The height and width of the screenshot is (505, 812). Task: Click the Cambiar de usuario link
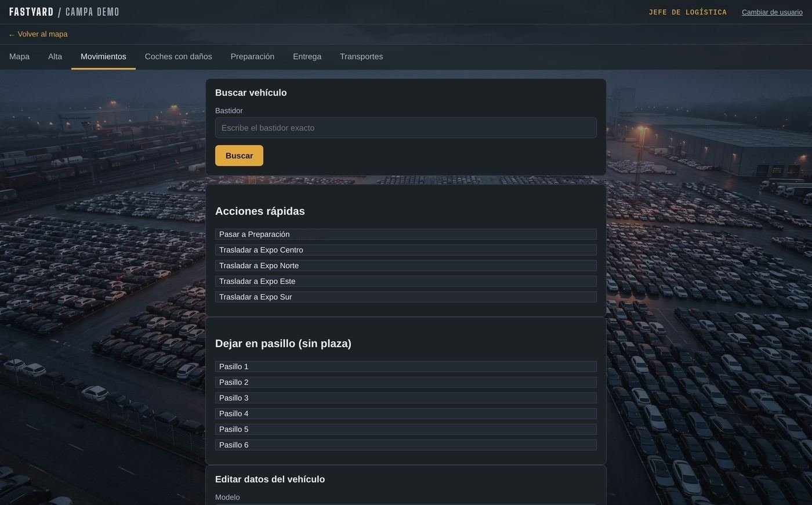[x=772, y=12]
